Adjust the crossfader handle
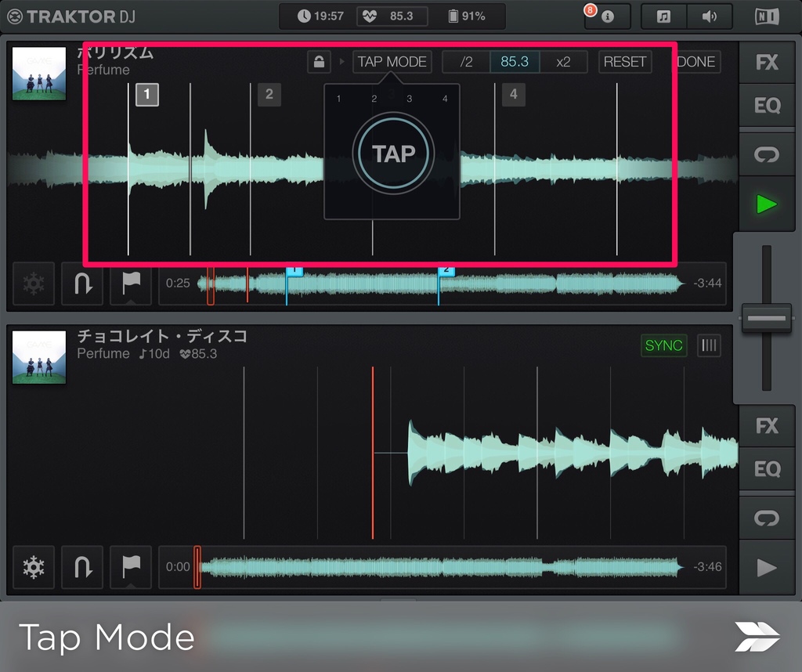802x672 pixels. tap(767, 318)
